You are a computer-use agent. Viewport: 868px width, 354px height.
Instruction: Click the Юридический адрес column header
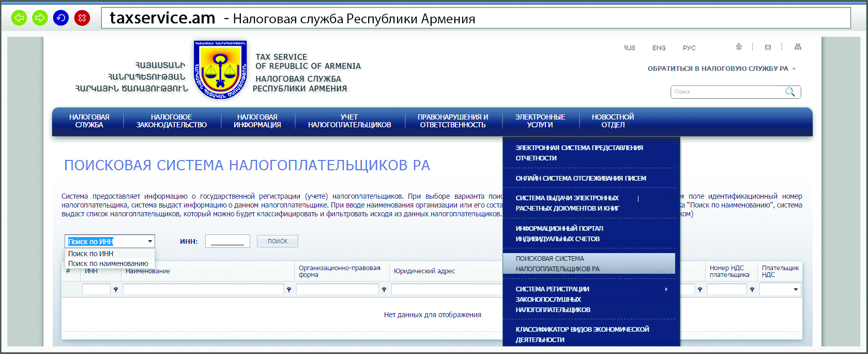424,271
